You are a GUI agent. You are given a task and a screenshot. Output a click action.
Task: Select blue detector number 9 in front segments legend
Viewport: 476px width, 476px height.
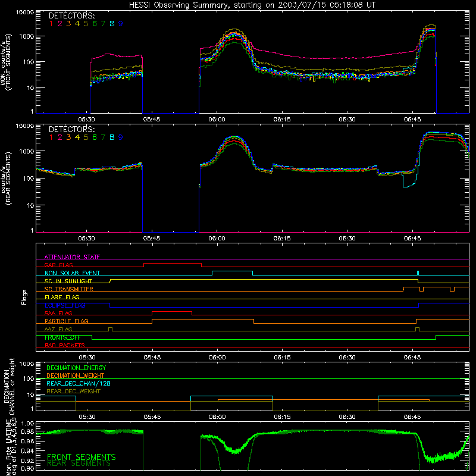click(x=121, y=24)
